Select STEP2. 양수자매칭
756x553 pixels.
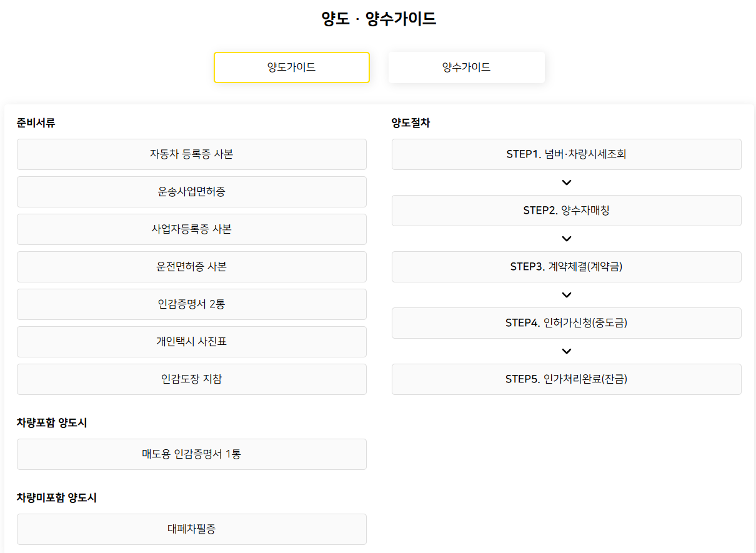(567, 211)
